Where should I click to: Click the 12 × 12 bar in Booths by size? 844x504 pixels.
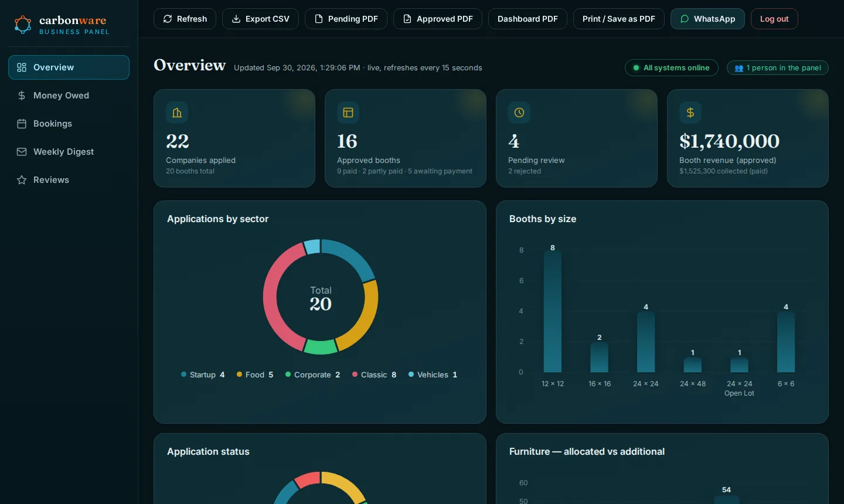553,311
